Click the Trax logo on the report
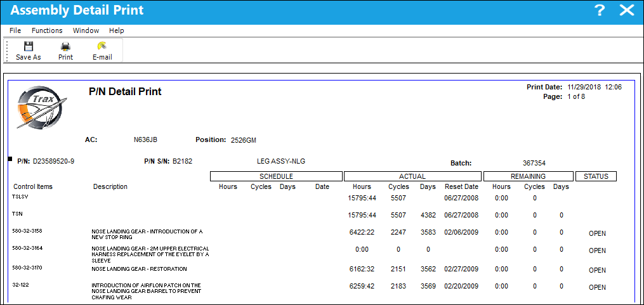The width and height of the screenshot is (644, 305). [x=41, y=108]
